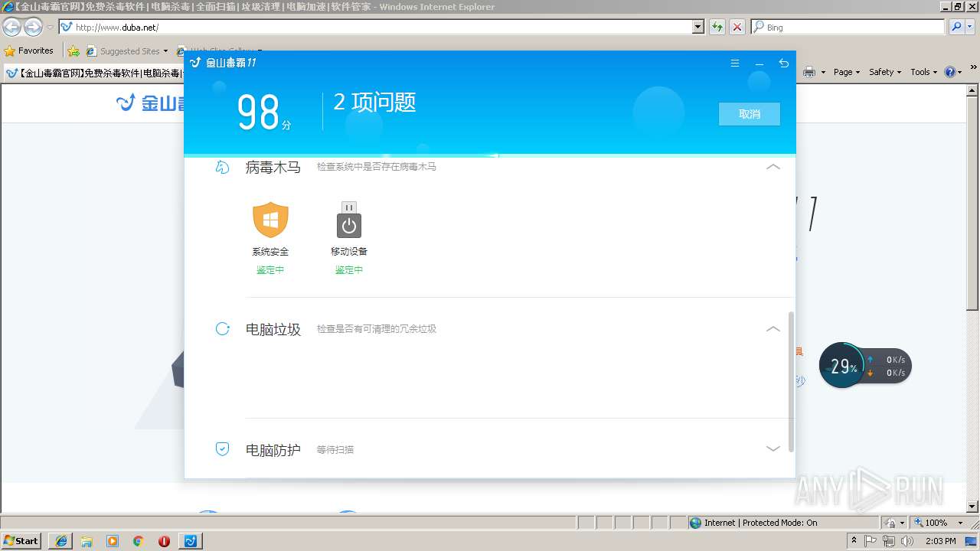The width and height of the screenshot is (980, 551).
Task: Select the 金山毒霸官网 browser tab
Action: tap(93, 73)
